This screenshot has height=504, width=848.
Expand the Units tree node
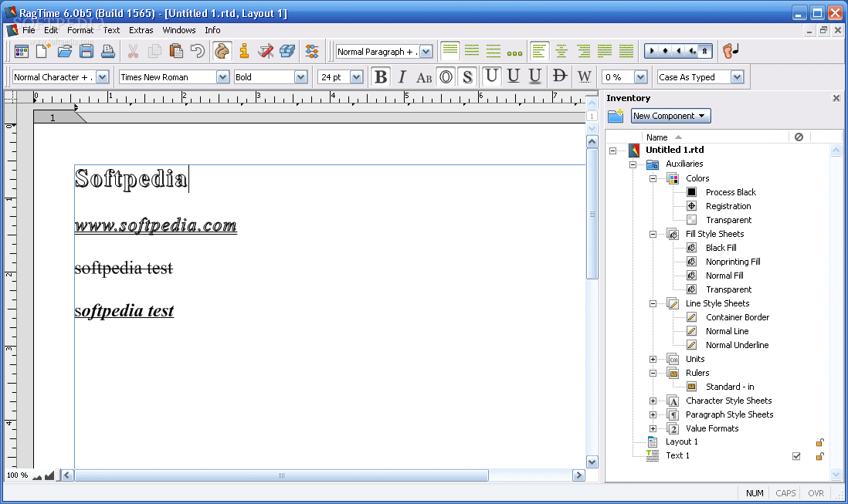653,359
